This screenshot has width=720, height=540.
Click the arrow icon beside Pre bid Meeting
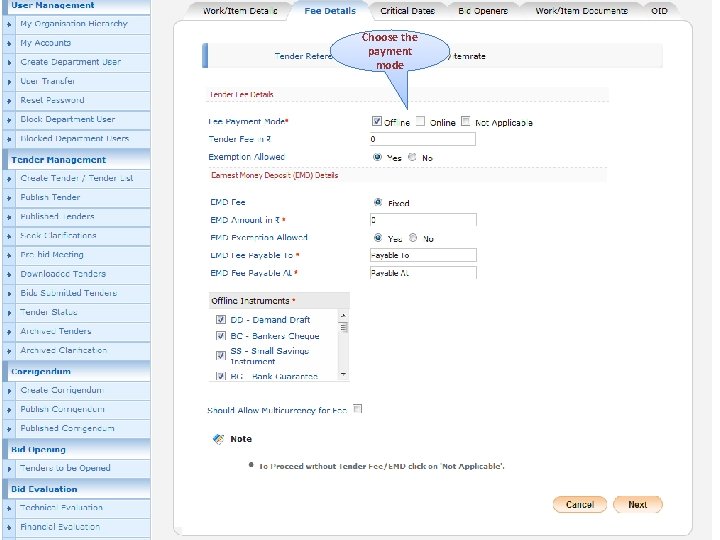[x=9, y=256]
